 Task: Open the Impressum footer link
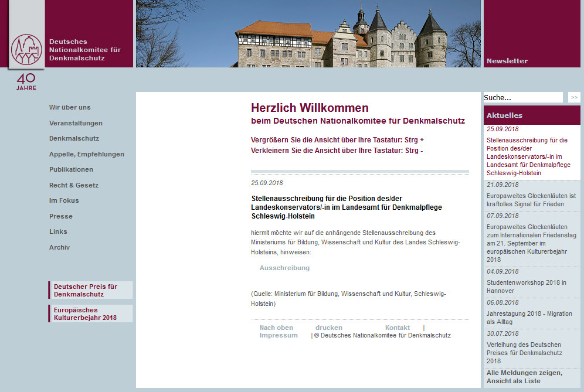(279, 335)
